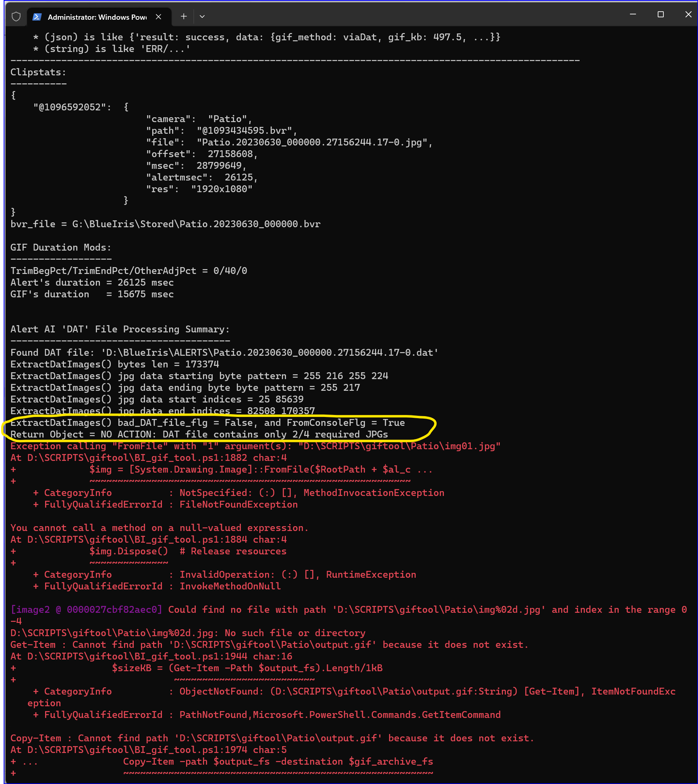
Task: Open a new tab with the plus button
Action: [184, 17]
